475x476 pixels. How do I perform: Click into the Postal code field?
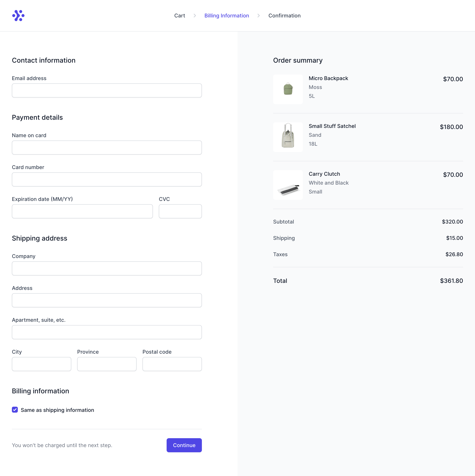click(172, 364)
